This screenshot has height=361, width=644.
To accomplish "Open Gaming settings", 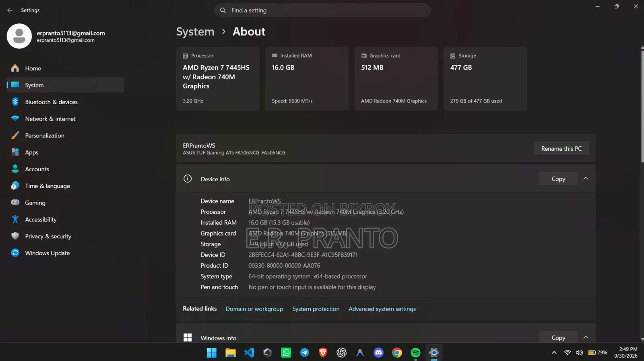I will click(x=65, y=203).
